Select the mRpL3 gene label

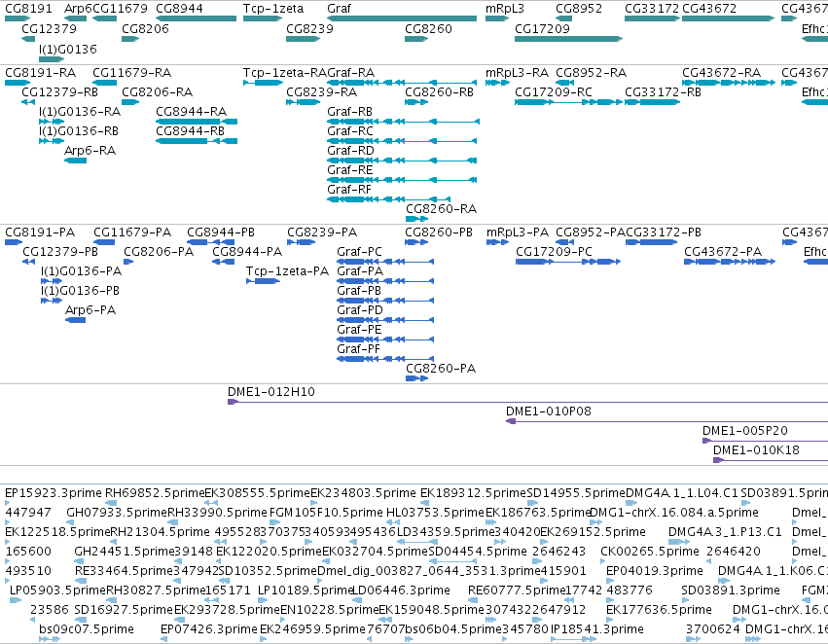click(x=505, y=9)
